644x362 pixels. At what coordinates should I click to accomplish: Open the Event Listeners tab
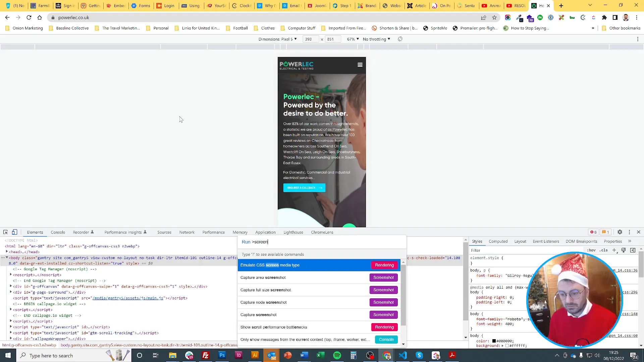click(546, 241)
